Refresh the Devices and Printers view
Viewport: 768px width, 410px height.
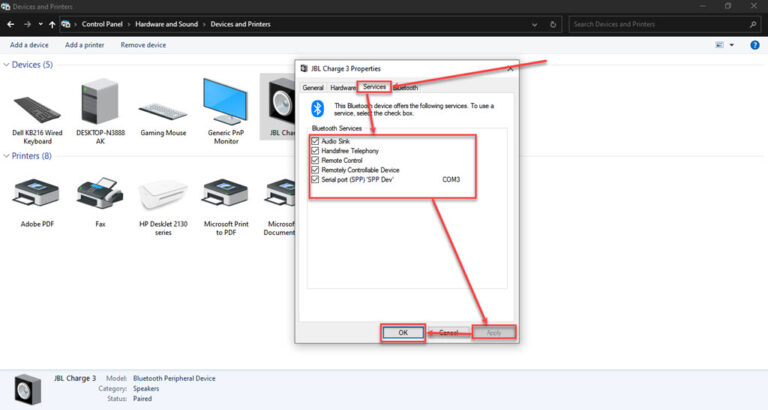(553, 24)
